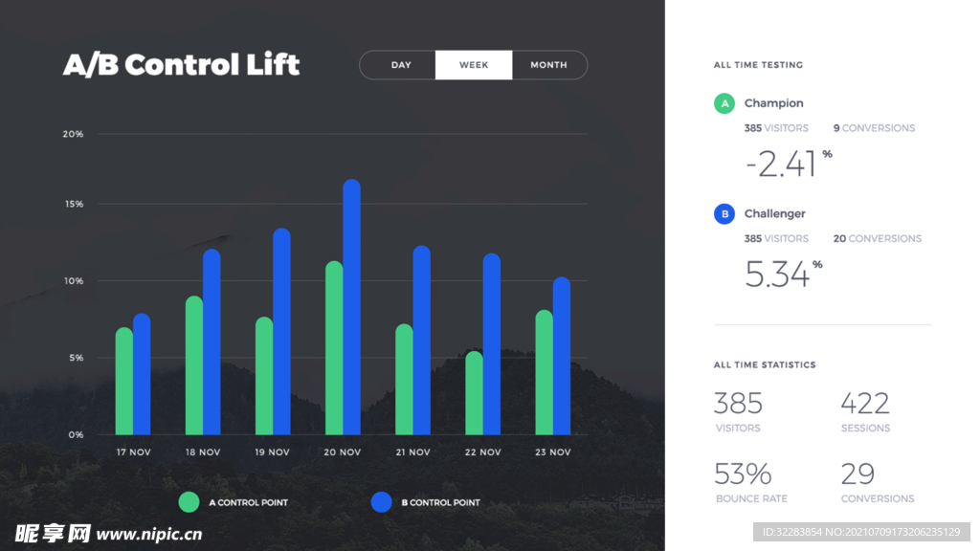Select the blue bar for 23 Nov
Image resolution: width=980 pixels, height=551 pixels.
[562, 356]
